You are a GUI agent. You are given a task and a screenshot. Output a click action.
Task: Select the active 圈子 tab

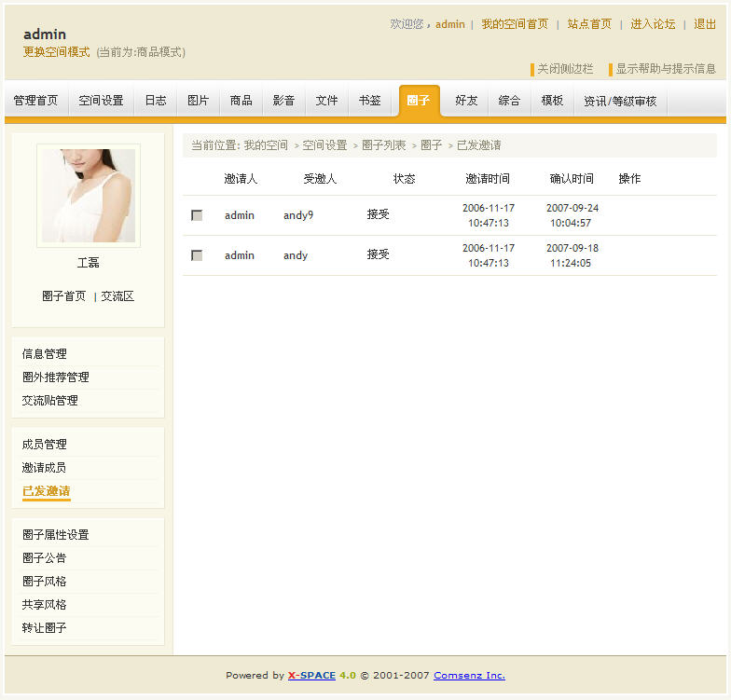tap(420, 101)
